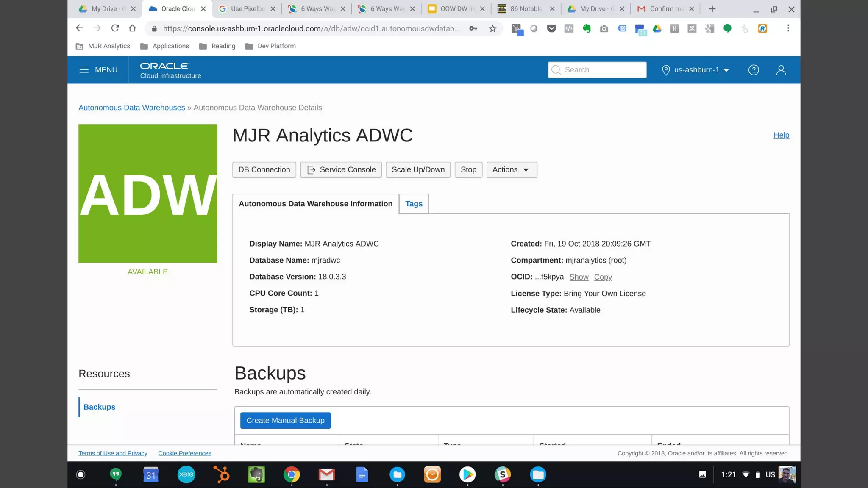Open the MJR Analytics bookmark folder
The image size is (868, 488).
(x=103, y=46)
